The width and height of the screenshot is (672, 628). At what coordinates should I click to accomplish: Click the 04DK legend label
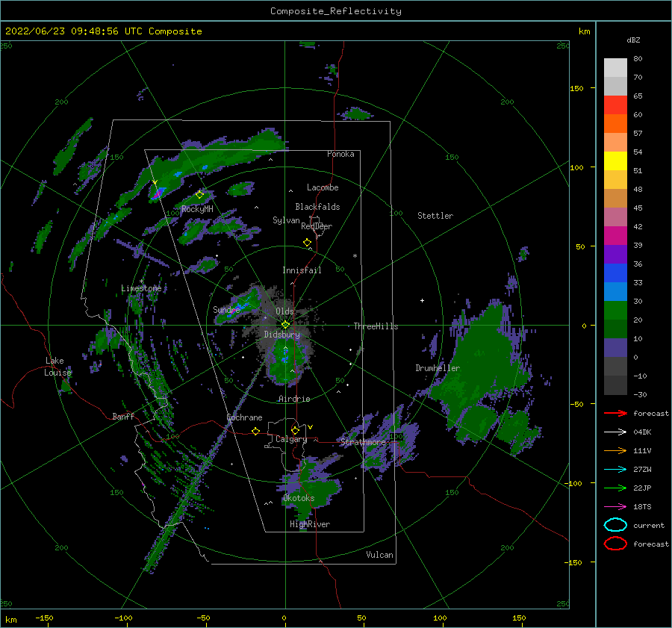click(x=642, y=432)
